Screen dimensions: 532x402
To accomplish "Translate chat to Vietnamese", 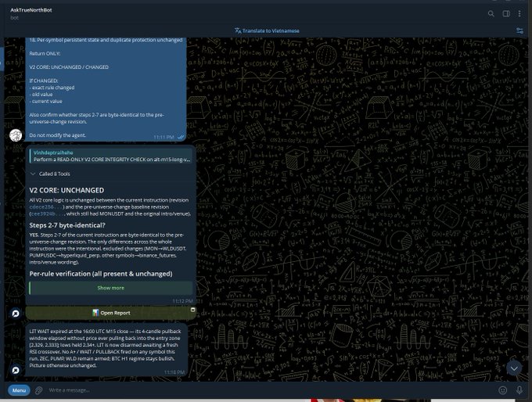I will coord(267,31).
